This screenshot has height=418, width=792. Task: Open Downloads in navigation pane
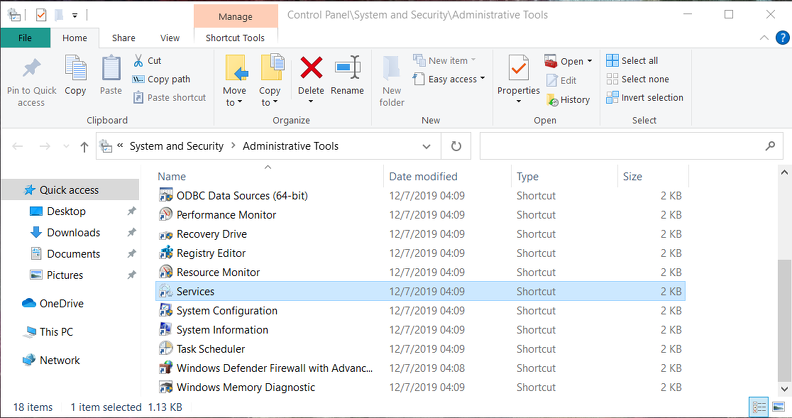(x=71, y=232)
